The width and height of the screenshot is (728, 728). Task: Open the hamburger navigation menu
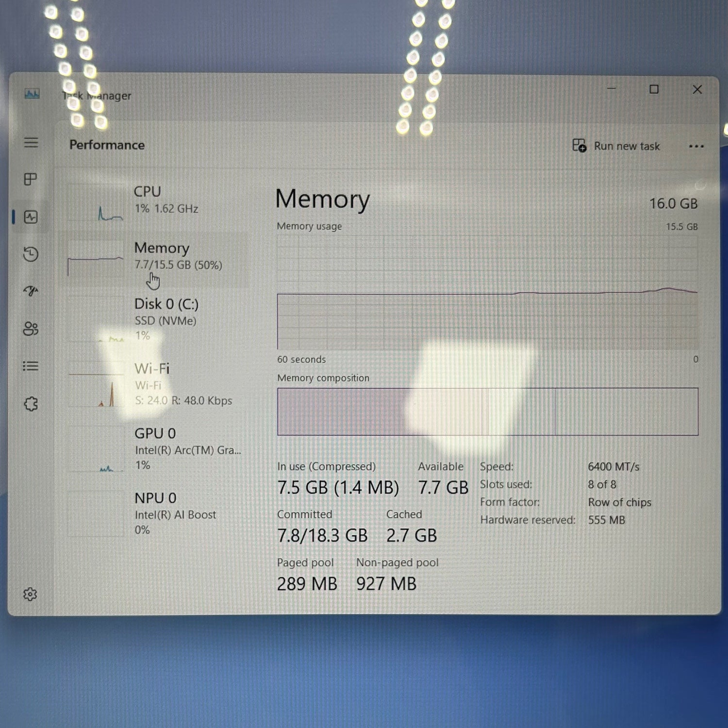click(x=31, y=142)
